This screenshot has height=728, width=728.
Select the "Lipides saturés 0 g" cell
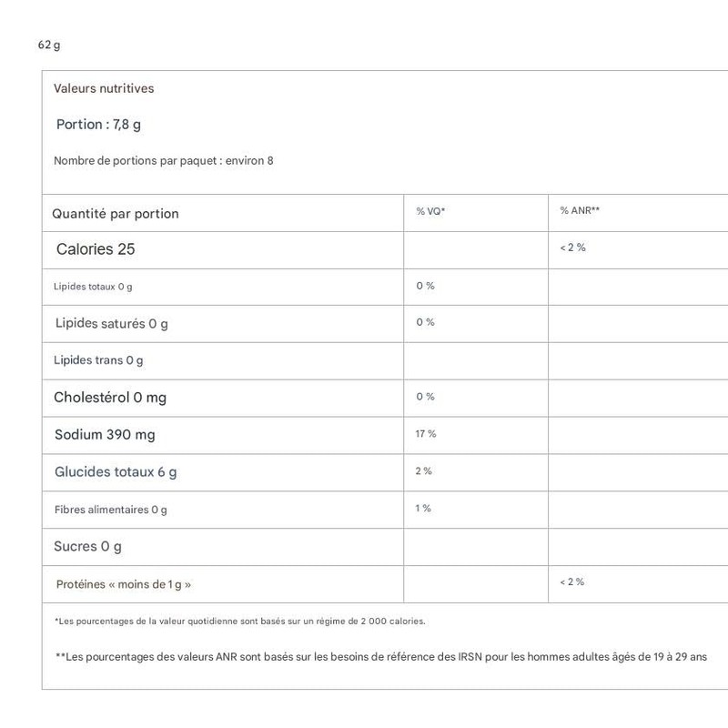(112, 323)
